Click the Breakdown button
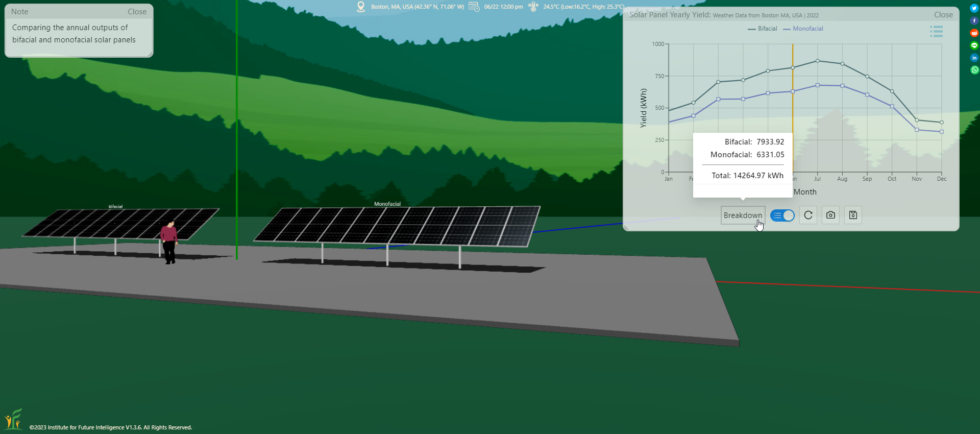The height and width of the screenshot is (434, 980). pos(743,215)
